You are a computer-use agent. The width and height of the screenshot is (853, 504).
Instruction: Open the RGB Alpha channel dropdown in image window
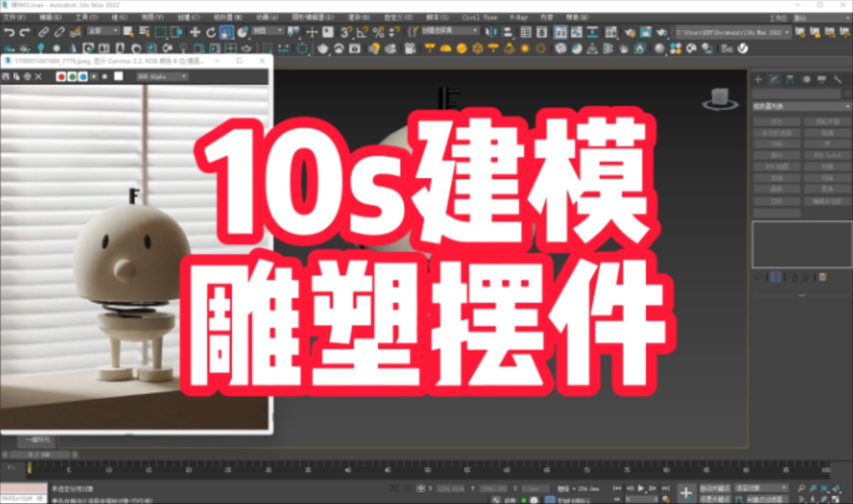162,76
